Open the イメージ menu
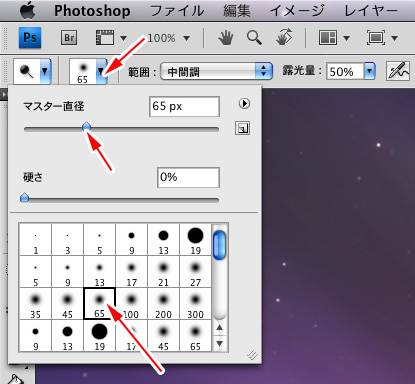The height and width of the screenshot is (384, 415). pyautogui.click(x=297, y=11)
